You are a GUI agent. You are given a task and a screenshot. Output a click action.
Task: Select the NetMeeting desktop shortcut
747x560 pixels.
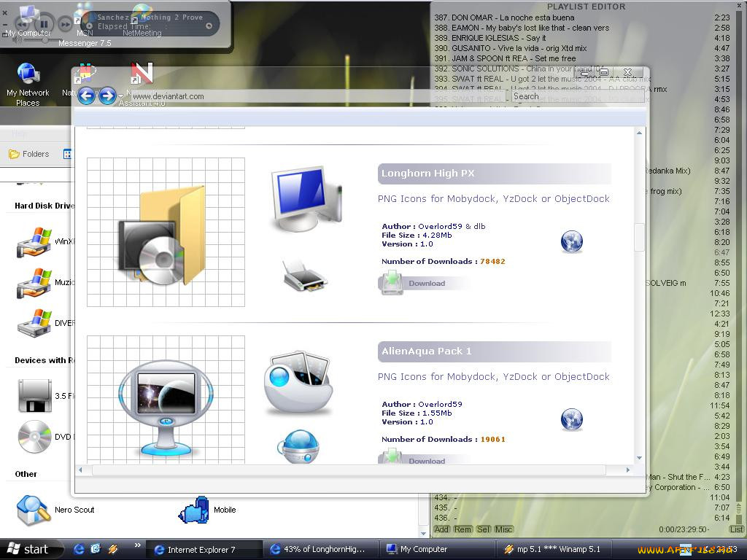coord(142,20)
